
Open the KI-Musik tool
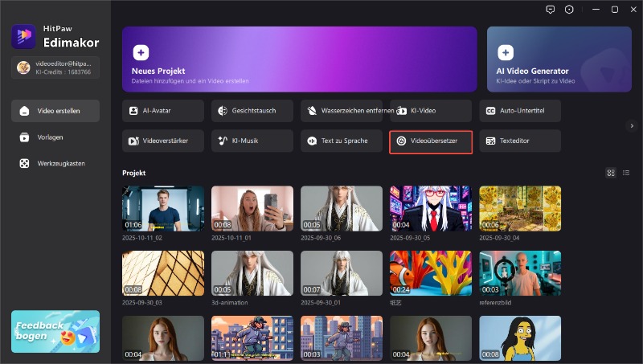tap(252, 141)
